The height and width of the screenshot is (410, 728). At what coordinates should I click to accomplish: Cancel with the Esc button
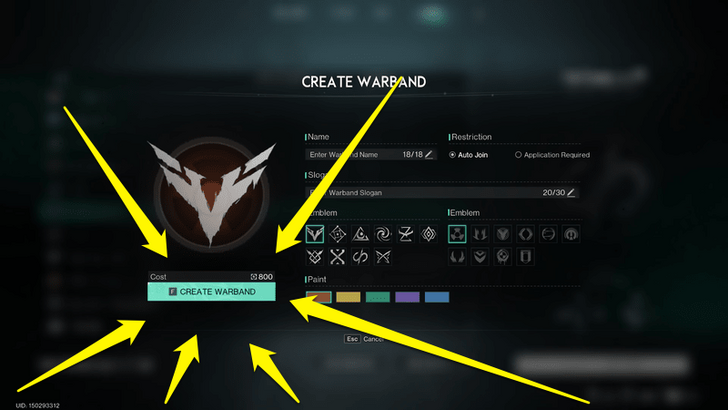(352, 339)
